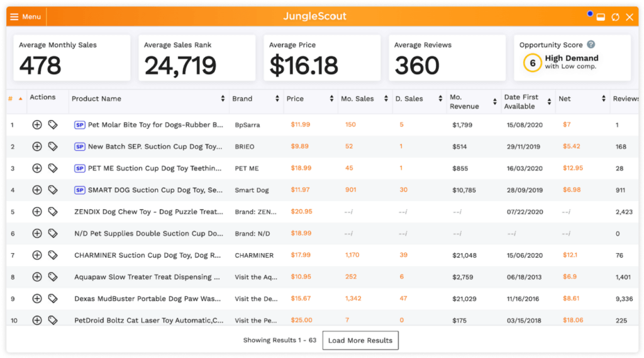Click reviews count 2,423
Screen dimensions: 644x358
point(624,212)
